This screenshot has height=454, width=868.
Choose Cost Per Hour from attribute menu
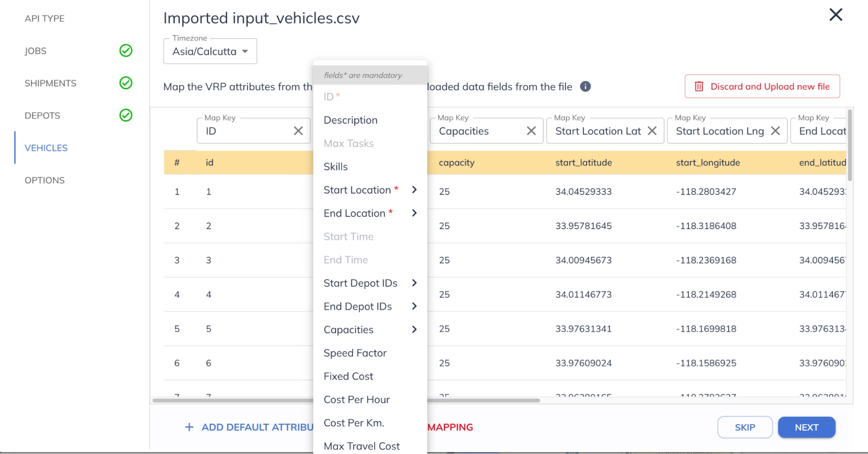click(x=370, y=399)
